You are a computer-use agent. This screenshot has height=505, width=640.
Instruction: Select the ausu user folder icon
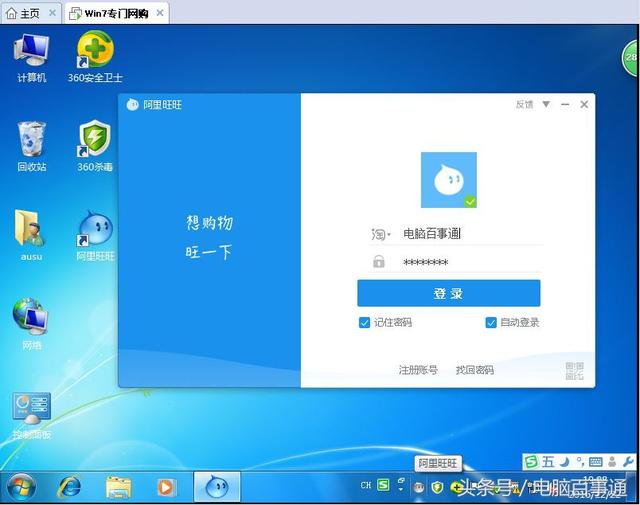pos(31,235)
